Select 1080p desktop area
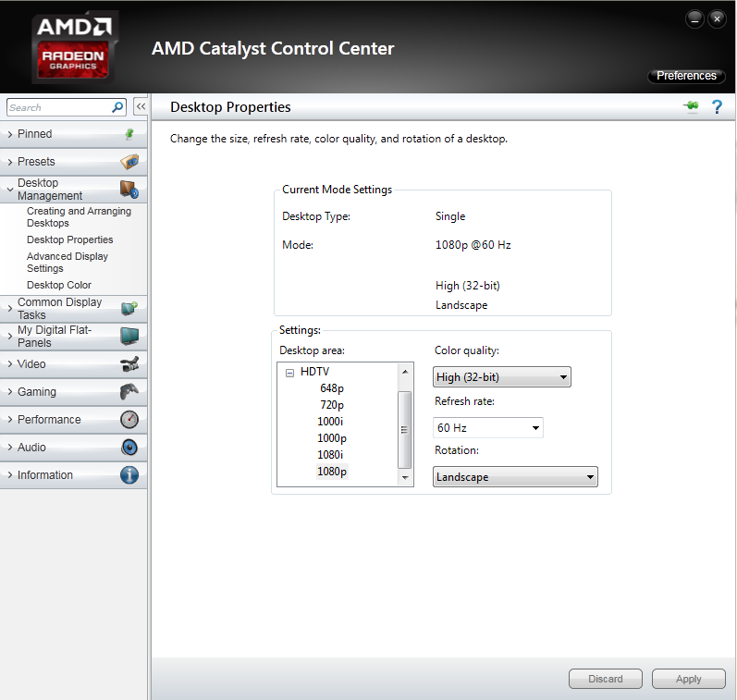This screenshot has height=700, width=737. click(332, 472)
